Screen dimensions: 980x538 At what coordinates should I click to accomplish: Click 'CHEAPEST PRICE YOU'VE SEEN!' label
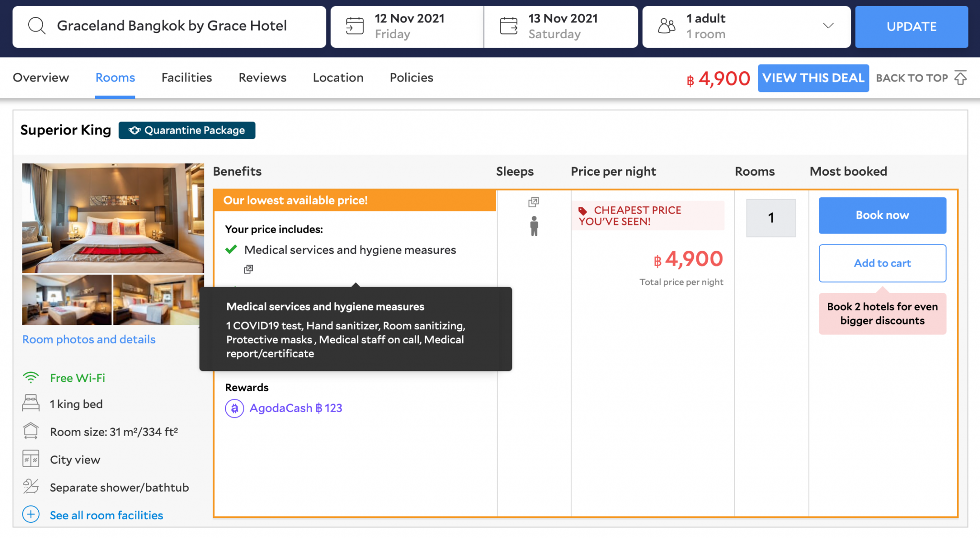click(x=647, y=215)
